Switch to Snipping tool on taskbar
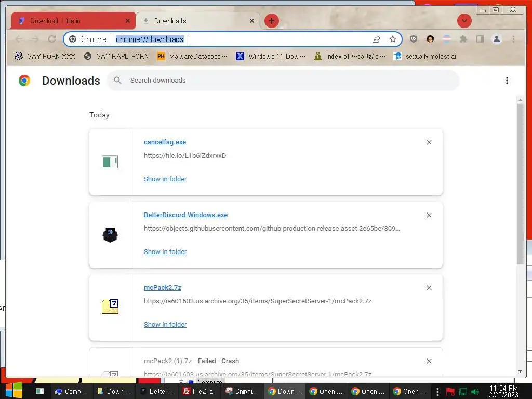Viewport: 532px width, 399px height. [x=242, y=391]
